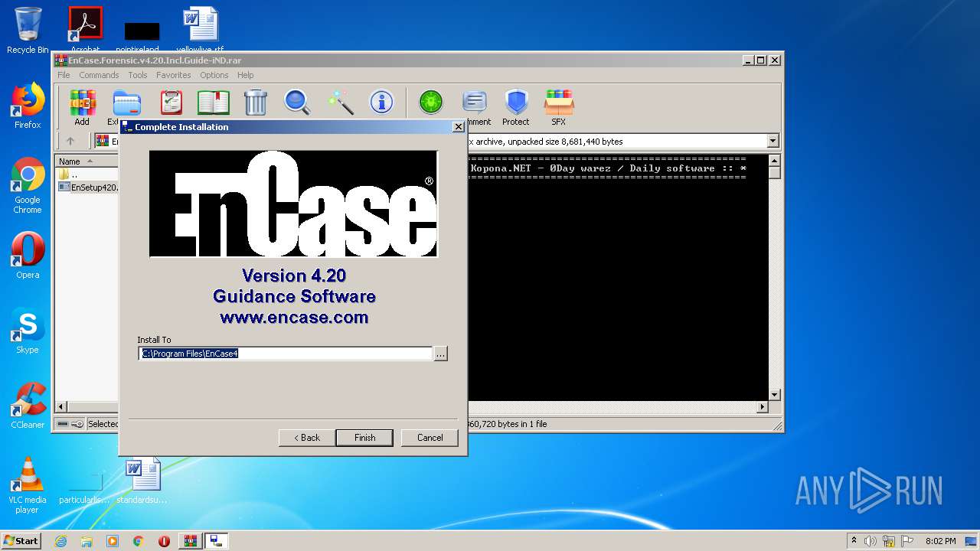Open the Opera desktop shortcut
Image resolution: width=980 pixels, height=551 pixels.
coord(28,256)
